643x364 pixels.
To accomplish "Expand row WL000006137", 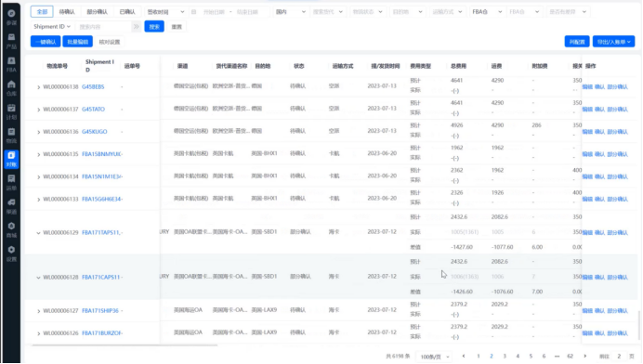I will [x=38, y=110].
